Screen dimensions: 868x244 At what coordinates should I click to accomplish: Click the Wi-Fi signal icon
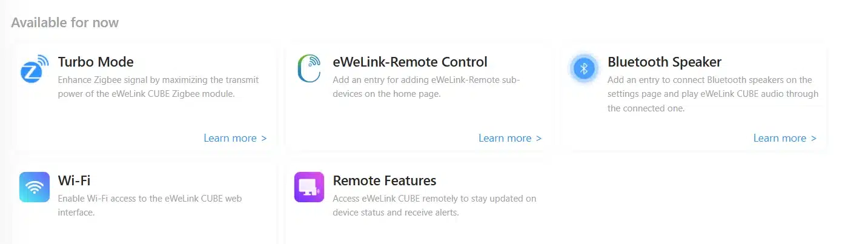[x=34, y=187]
